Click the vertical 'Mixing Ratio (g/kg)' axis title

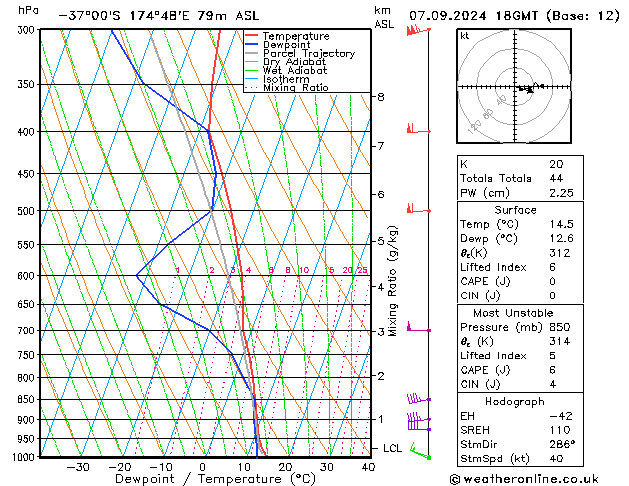coord(392,281)
